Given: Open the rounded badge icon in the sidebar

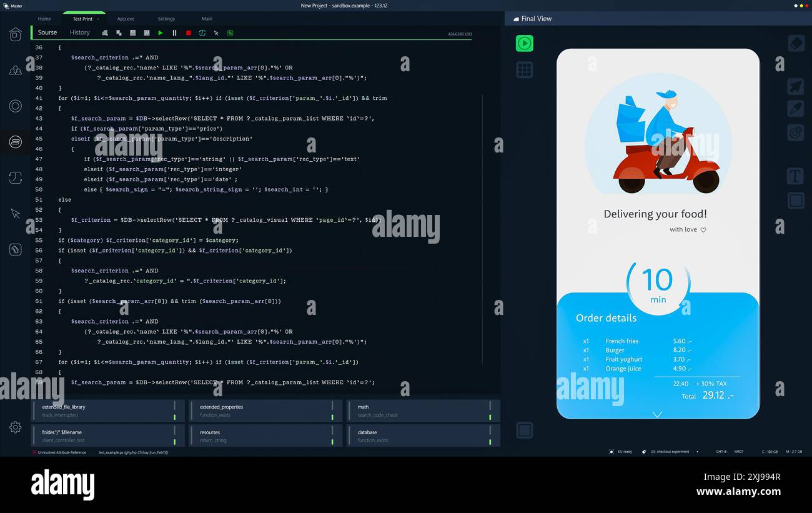Looking at the screenshot, I should coord(16,249).
